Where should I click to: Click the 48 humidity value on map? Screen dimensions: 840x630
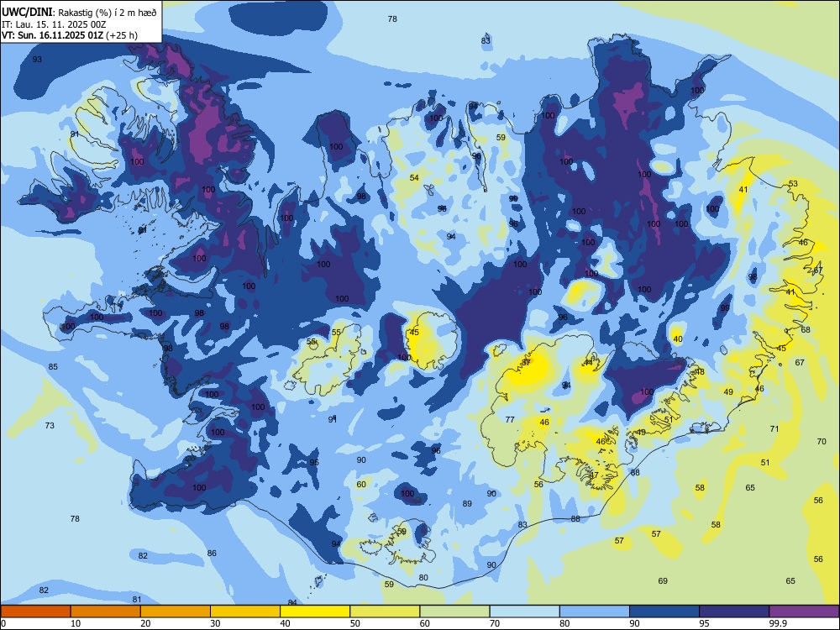tap(701, 372)
